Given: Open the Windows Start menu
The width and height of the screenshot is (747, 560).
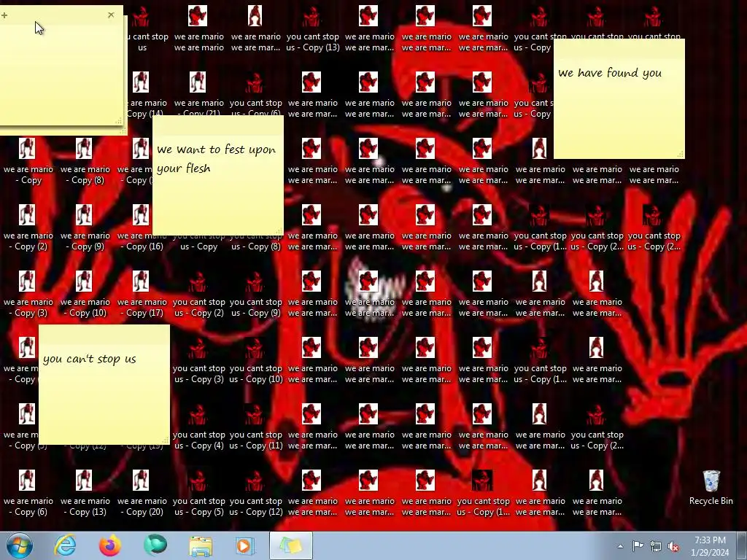Looking at the screenshot, I should 20,545.
